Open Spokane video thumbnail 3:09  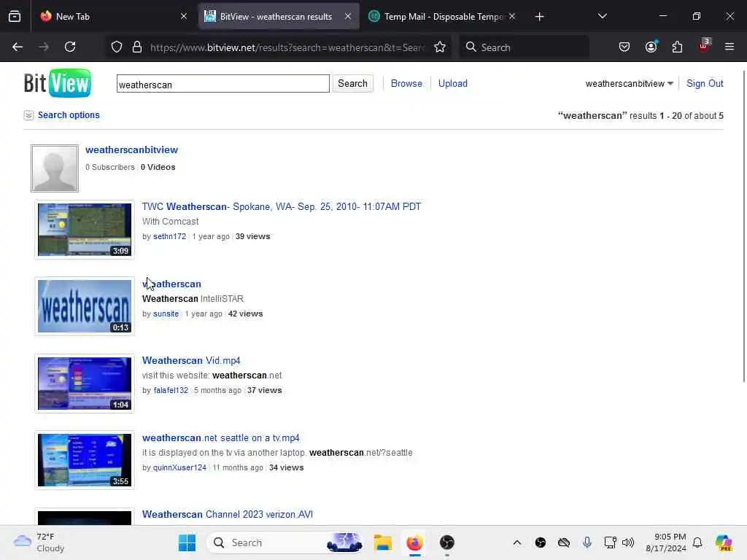click(85, 230)
